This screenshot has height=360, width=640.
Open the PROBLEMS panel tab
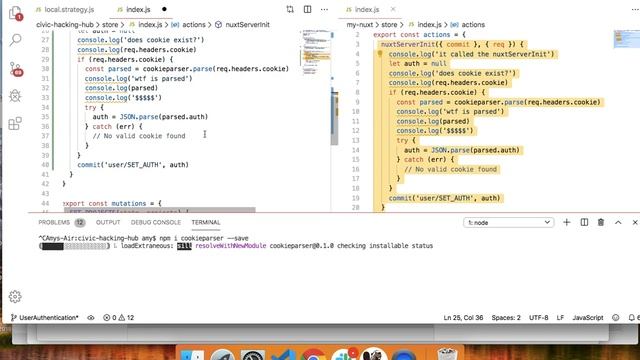tap(54, 222)
